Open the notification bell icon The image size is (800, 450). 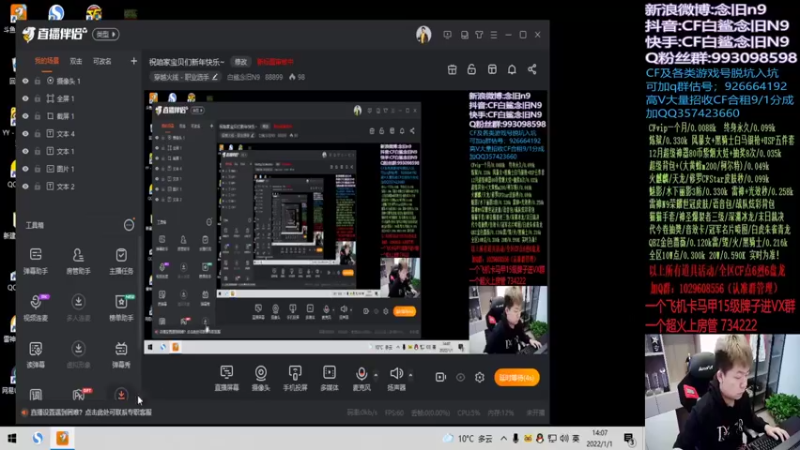point(512,69)
